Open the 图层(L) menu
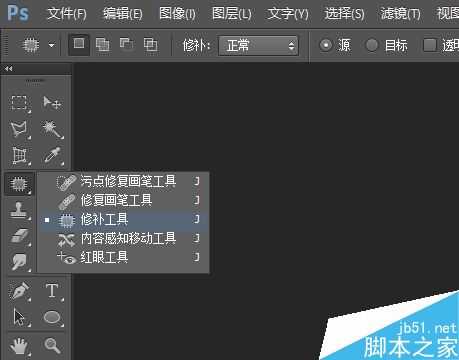This screenshot has width=459, height=360. [x=232, y=14]
